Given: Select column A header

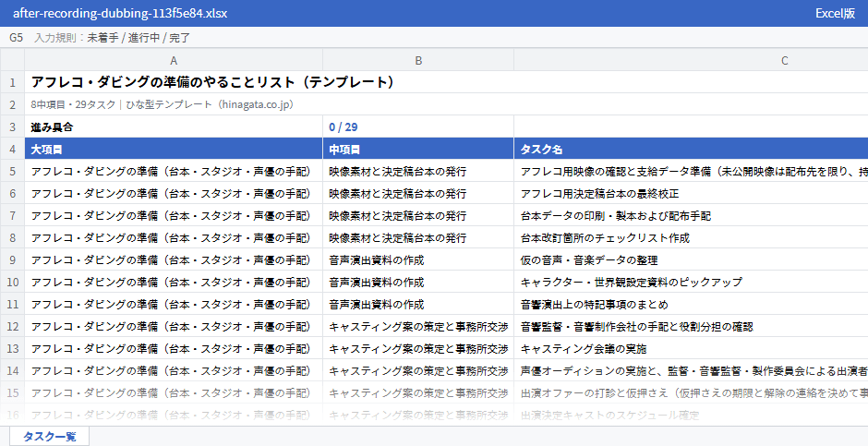Looking at the screenshot, I should (x=174, y=60).
